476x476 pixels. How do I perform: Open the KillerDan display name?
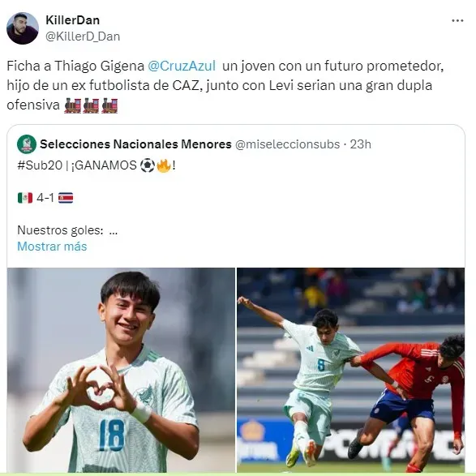[x=72, y=20]
